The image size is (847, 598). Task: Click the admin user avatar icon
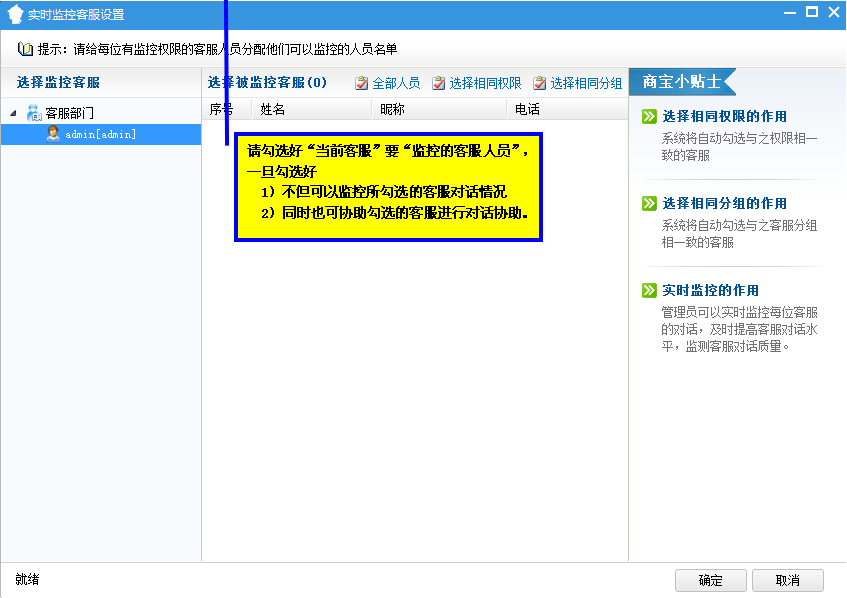[x=53, y=134]
